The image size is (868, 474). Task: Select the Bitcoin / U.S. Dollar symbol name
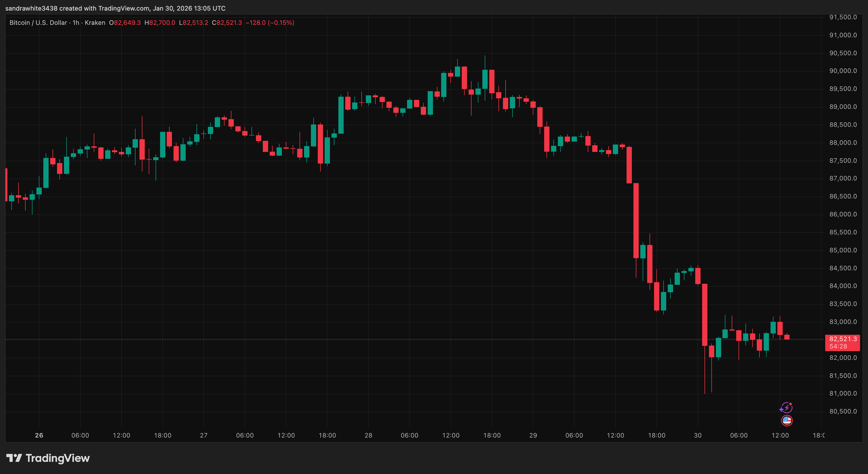tap(38, 22)
